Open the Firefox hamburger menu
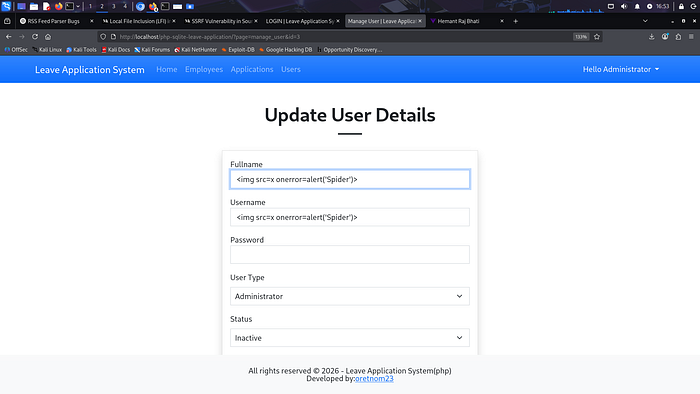This screenshot has width=700, height=394. [x=691, y=37]
